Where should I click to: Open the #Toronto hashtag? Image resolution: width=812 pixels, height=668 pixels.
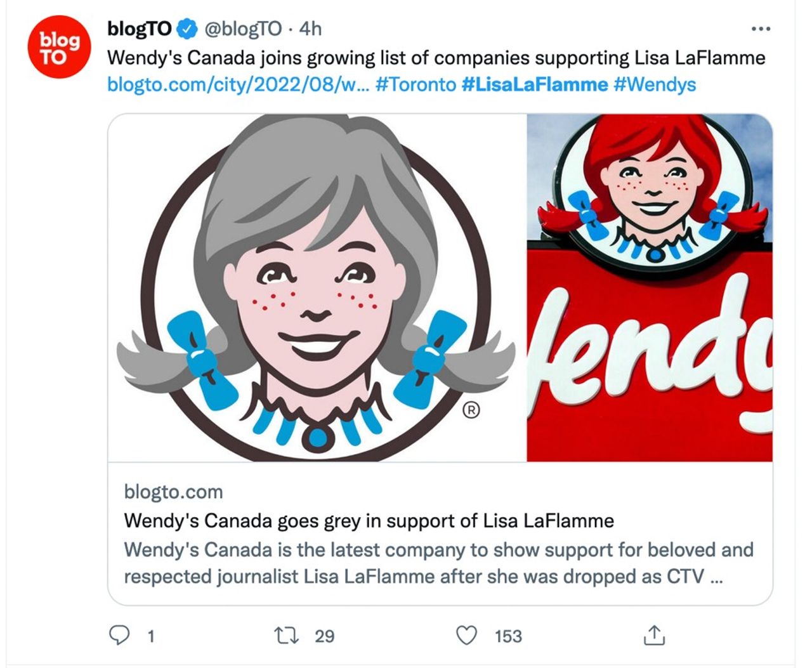click(416, 84)
